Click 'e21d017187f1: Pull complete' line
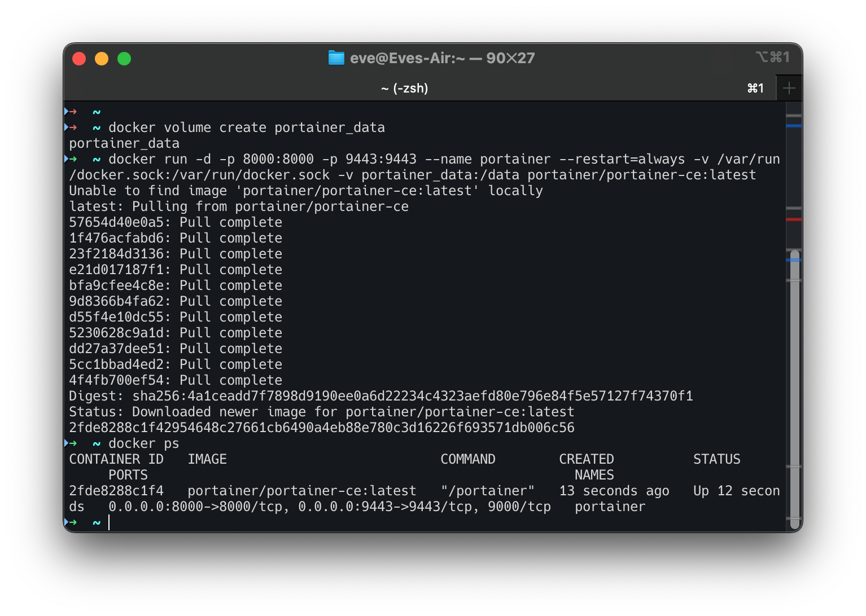Screen dimensions: 866x616 click(x=176, y=270)
